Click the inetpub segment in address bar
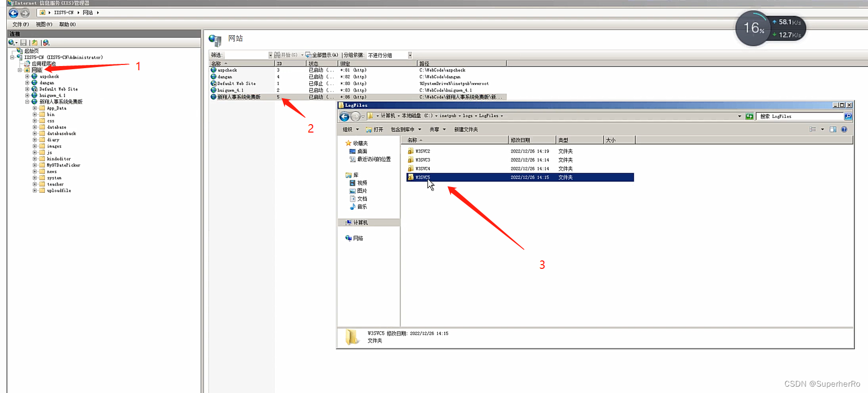The image size is (868, 393). (448, 116)
